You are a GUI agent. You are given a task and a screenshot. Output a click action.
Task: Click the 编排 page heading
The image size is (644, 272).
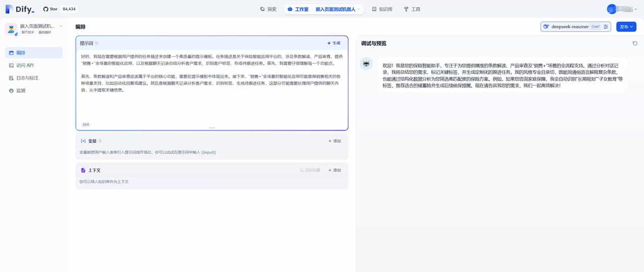coord(80,27)
